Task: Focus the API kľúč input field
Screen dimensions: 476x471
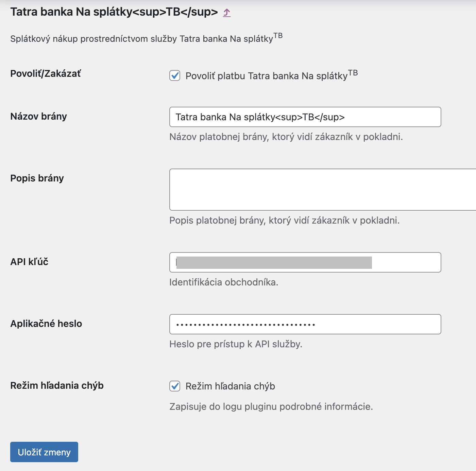Action: pyautogui.click(x=305, y=262)
